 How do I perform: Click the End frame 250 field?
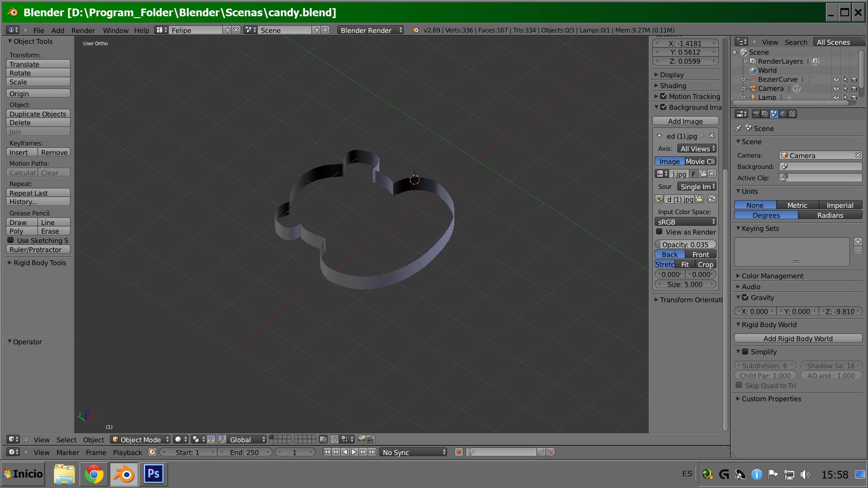coord(244,452)
